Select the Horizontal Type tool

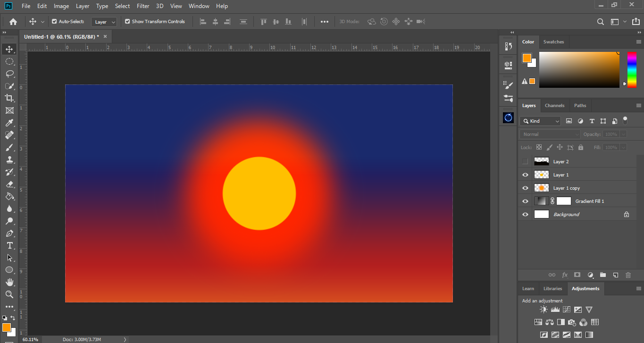coord(9,245)
